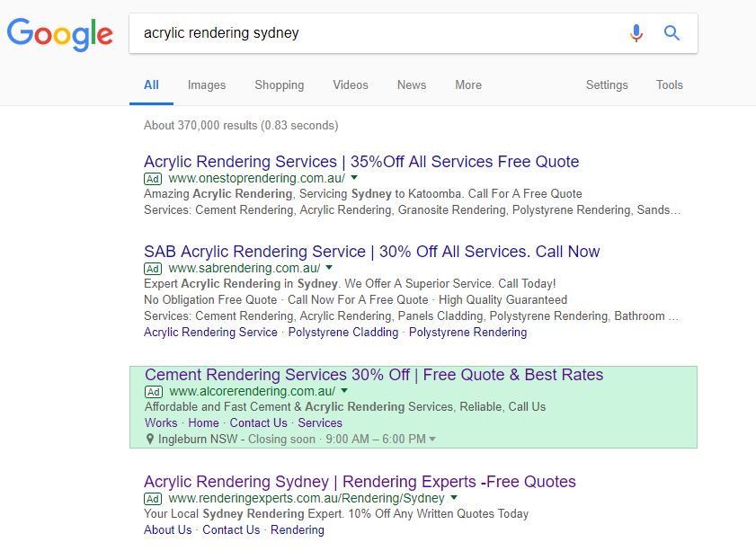Screen dimensions: 756x560
Task: Click the Ad badge beside onestoprendering.com.au
Action: pos(153,179)
